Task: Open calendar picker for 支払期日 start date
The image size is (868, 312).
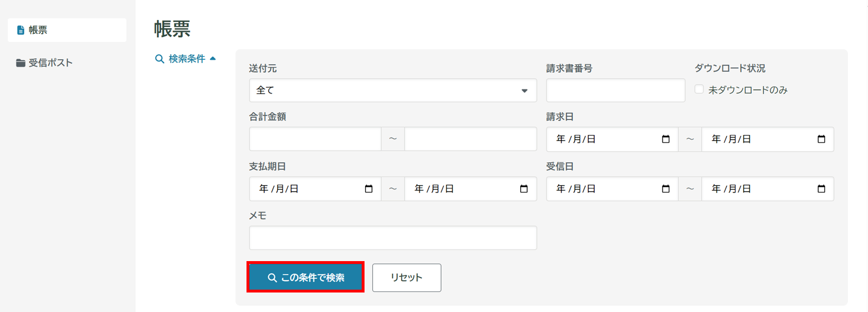Action: click(369, 189)
